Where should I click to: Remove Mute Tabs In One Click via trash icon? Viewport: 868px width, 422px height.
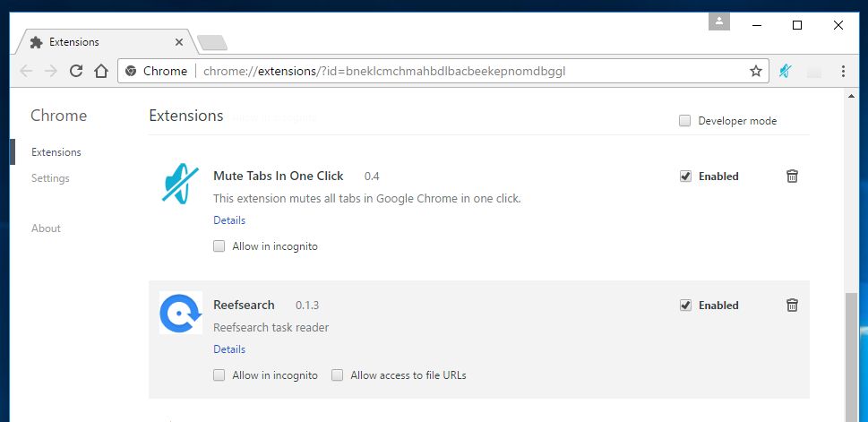tap(792, 177)
